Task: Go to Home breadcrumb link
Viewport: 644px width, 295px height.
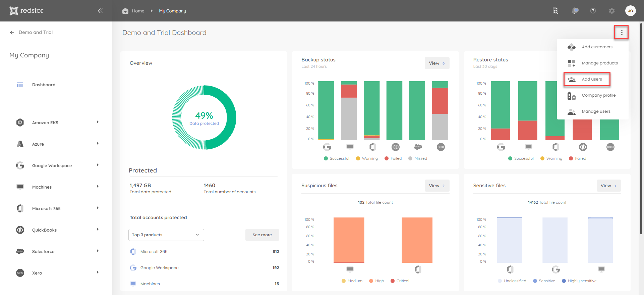Action: pyautogui.click(x=138, y=11)
